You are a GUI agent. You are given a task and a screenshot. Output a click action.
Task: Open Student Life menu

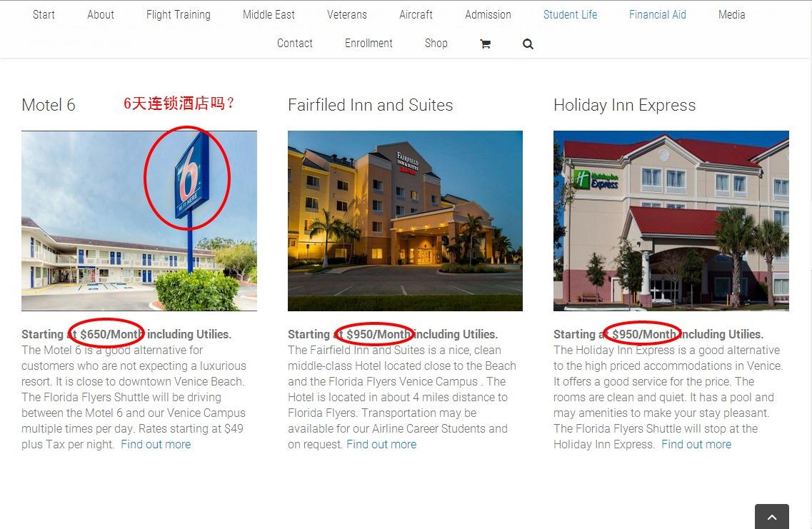(x=570, y=14)
